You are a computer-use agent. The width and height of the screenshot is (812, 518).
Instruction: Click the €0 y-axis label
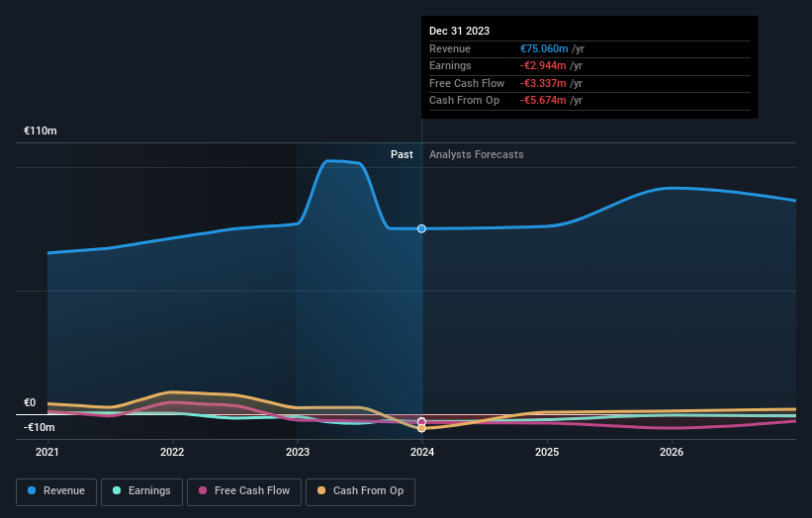(30, 402)
